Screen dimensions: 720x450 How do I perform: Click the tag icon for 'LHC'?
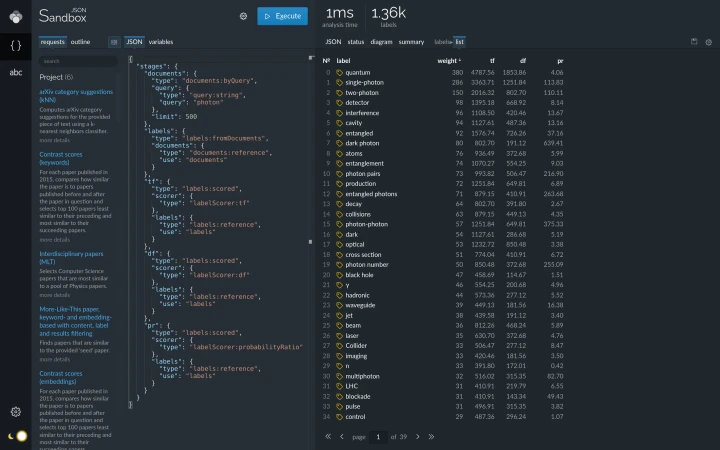coord(339,386)
